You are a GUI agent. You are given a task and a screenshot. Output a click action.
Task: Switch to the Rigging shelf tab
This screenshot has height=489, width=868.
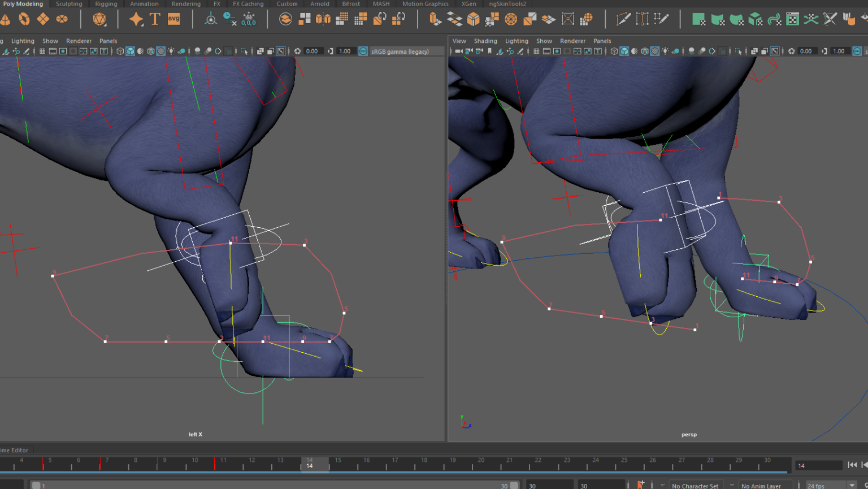106,4
